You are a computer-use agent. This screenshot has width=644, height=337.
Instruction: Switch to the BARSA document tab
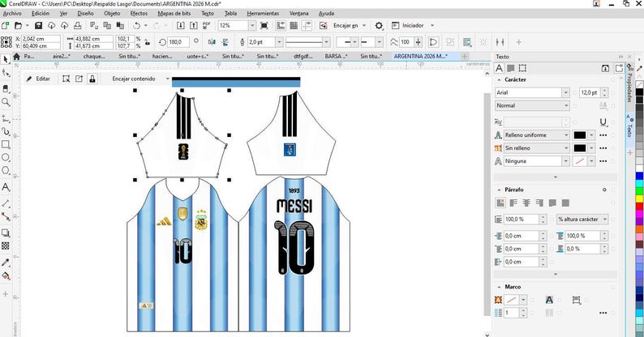(x=336, y=56)
